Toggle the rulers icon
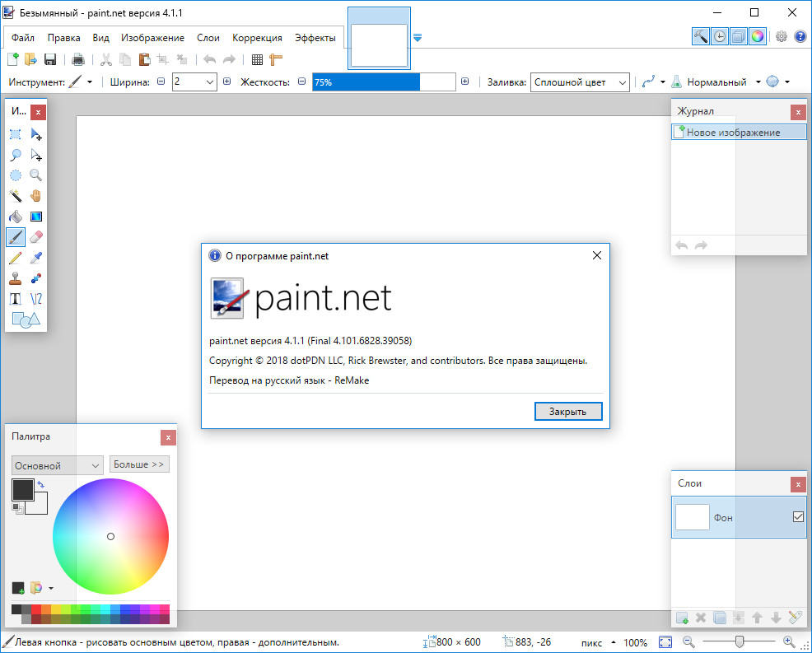This screenshot has width=812, height=653. [276, 59]
